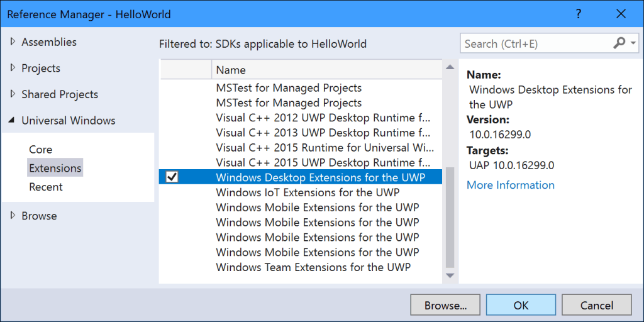Select the Recent subcategory

(x=45, y=187)
